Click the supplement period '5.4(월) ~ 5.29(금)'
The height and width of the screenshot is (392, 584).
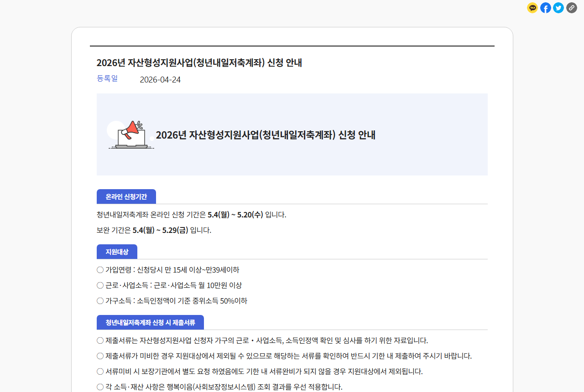pos(160,230)
